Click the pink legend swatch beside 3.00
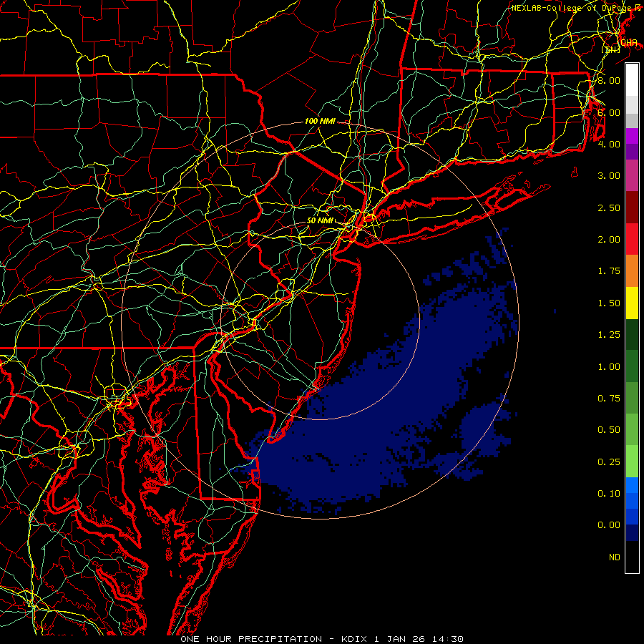 pyautogui.click(x=632, y=175)
